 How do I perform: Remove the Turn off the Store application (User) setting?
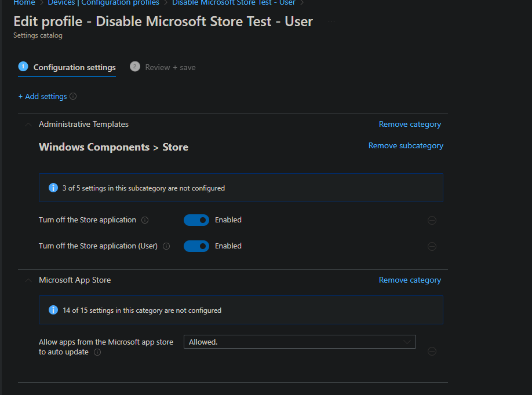coord(432,247)
